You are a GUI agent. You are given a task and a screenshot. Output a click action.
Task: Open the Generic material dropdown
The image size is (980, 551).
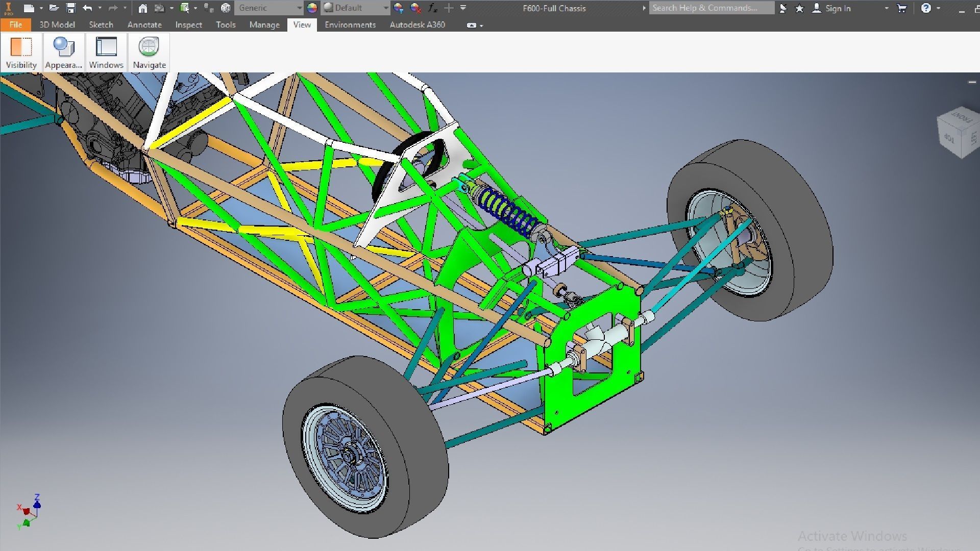point(269,8)
